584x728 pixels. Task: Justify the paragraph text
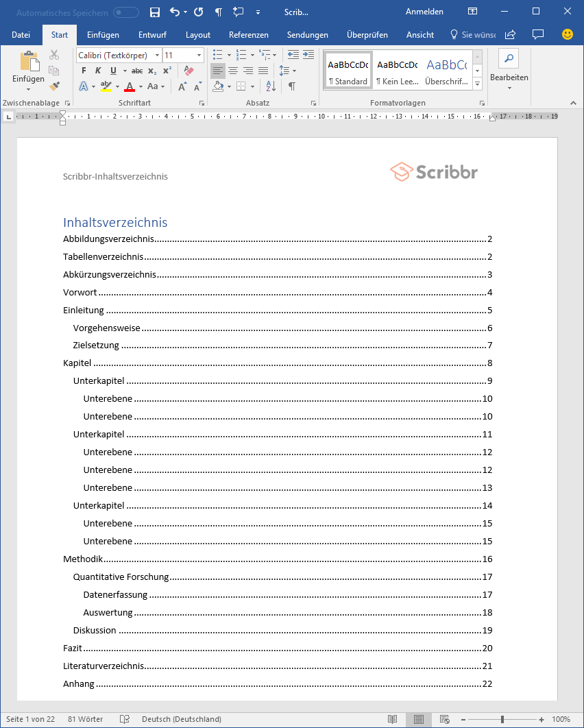(263, 71)
